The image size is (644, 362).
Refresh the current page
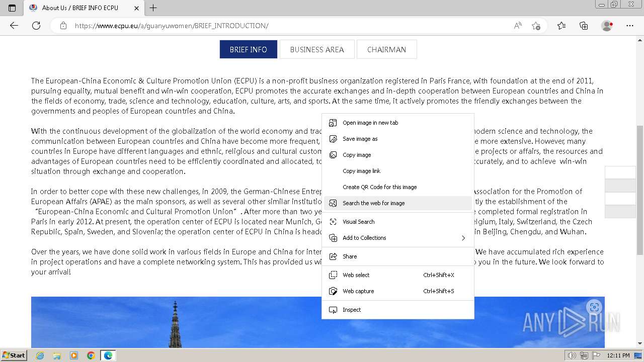click(x=36, y=26)
